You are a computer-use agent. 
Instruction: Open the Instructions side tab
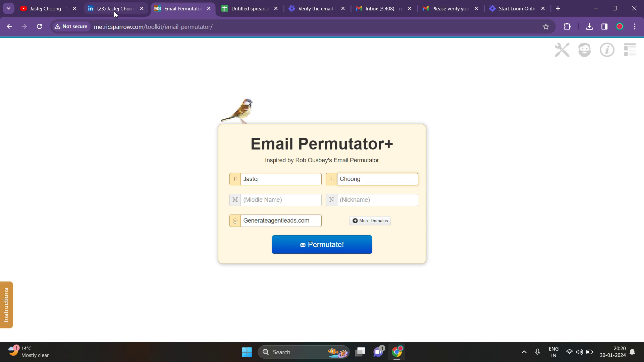(x=6, y=305)
